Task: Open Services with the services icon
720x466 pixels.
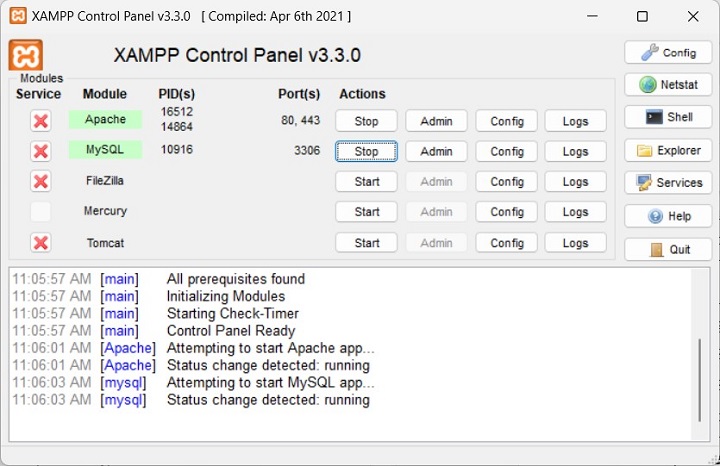Action: coord(668,183)
